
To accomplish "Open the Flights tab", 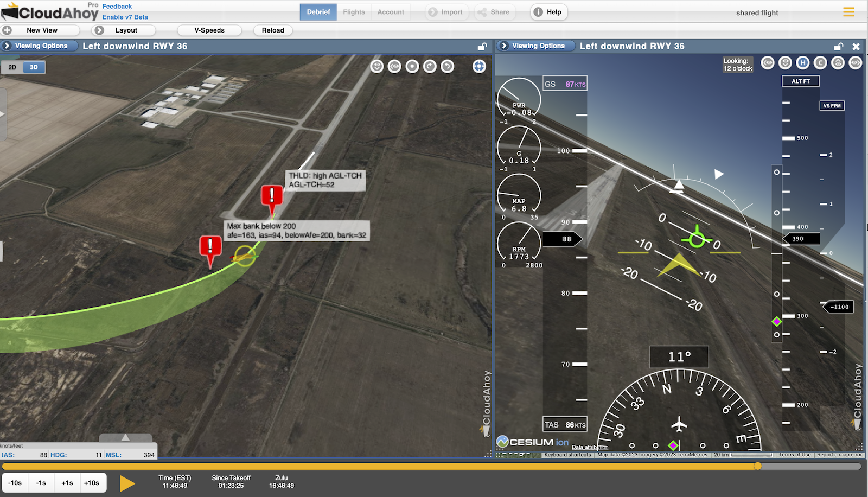I will point(354,12).
